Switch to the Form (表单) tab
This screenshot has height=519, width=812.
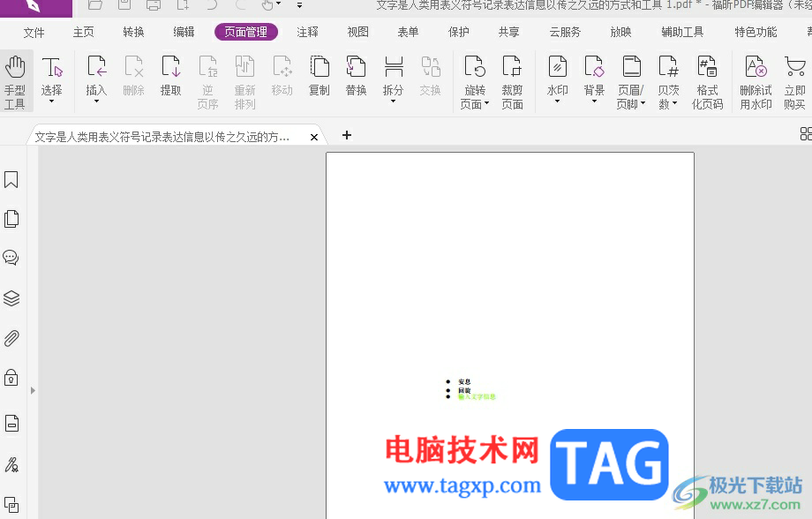(x=408, y=32)
